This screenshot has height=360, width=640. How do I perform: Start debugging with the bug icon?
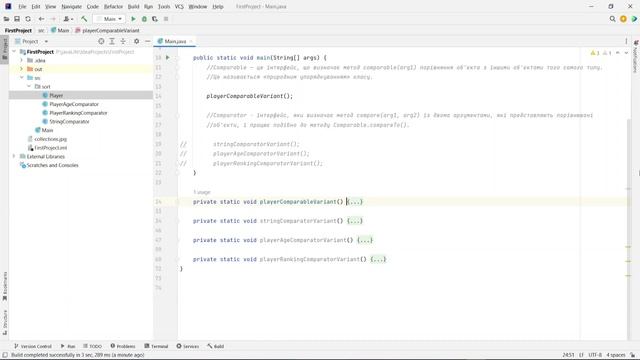(144, 19)
